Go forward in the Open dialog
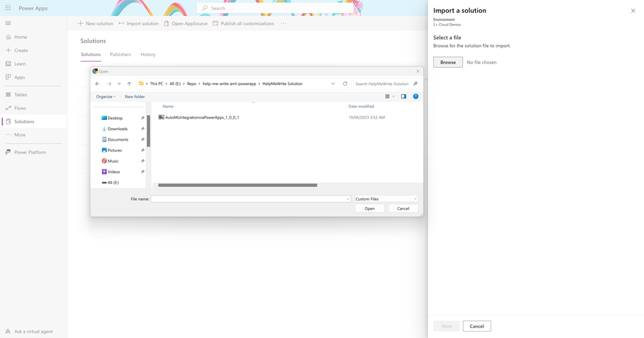 pos(109,83)
